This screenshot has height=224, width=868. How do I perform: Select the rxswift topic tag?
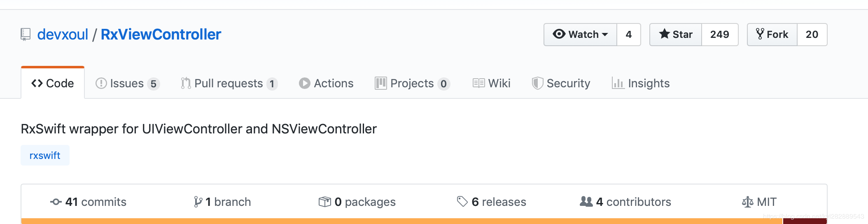(45, 155)
